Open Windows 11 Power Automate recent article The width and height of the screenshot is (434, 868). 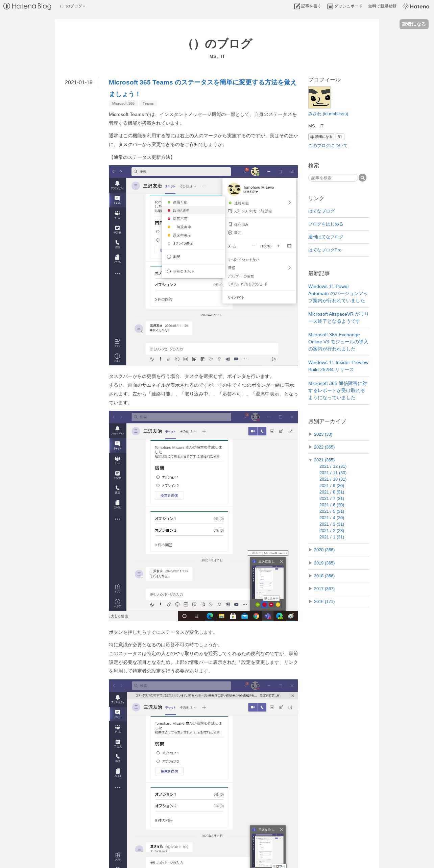(x=338, y=293)
